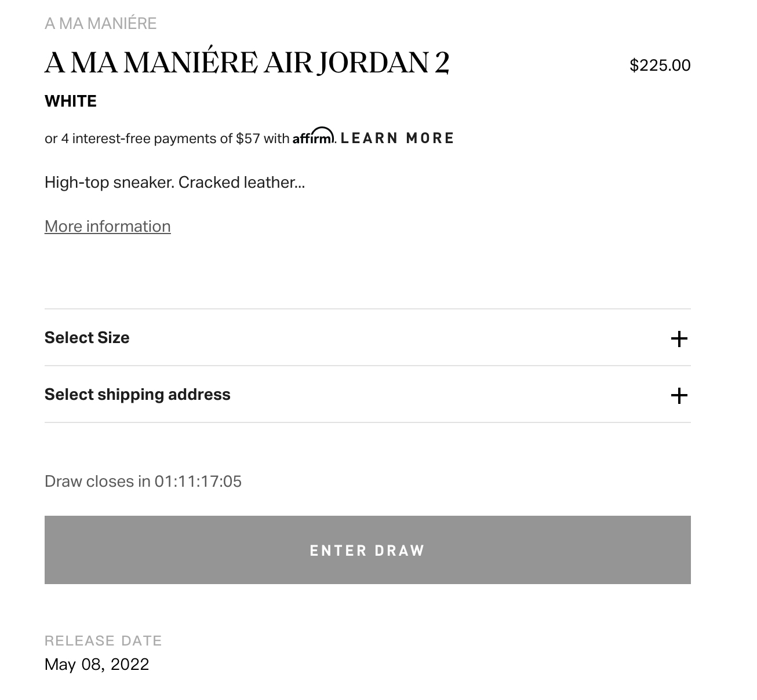
Task: Click the $57 installment amount
Action: coord(248,138)
